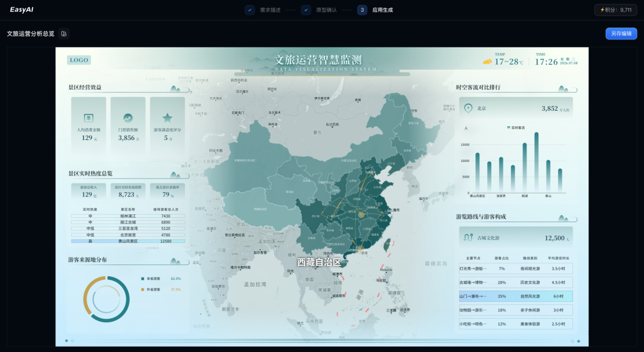
Task: Select the 古城墙→博物 route row
Action: 516,282
